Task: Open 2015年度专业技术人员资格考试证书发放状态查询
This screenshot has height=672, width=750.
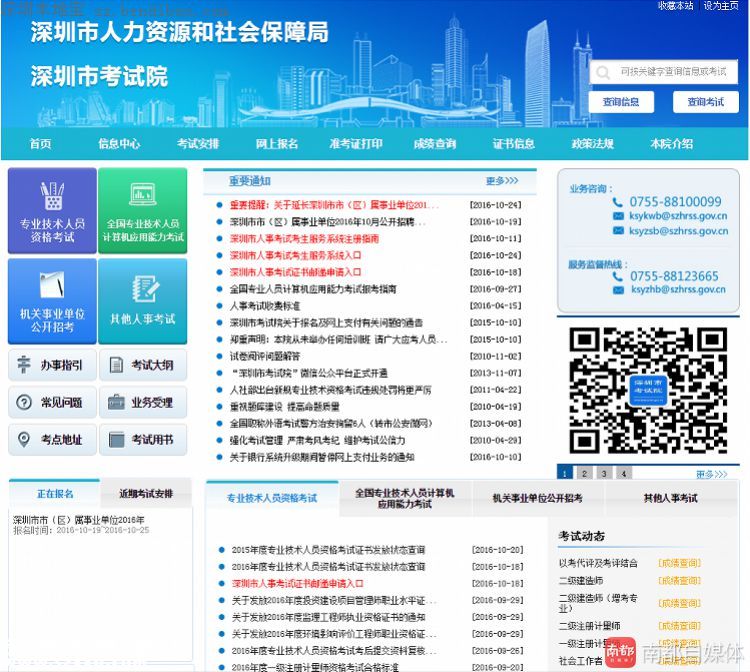Action: [328, 550]
